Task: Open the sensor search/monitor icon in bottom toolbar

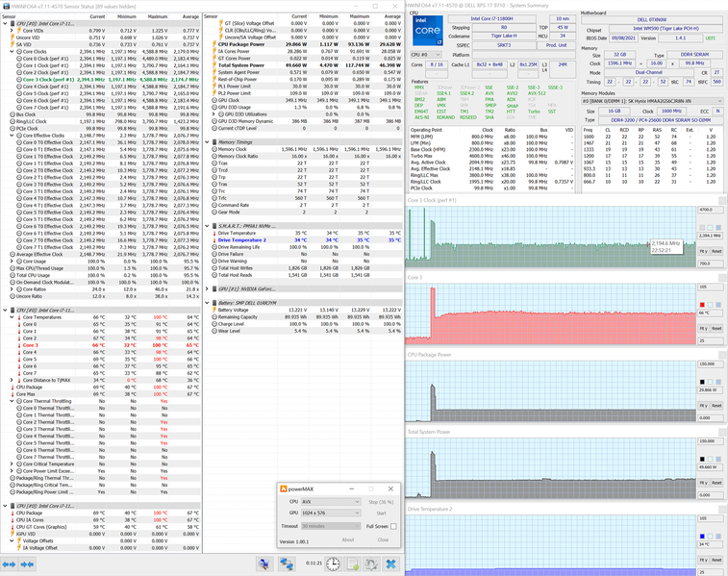Action: (x=264, y=563)
